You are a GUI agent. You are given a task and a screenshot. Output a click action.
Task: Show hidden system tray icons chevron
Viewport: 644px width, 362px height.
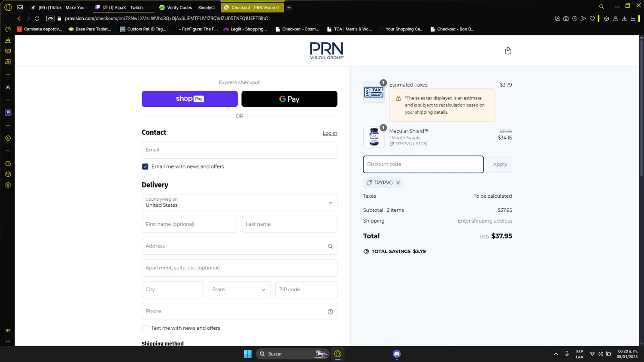click(556, 354)
